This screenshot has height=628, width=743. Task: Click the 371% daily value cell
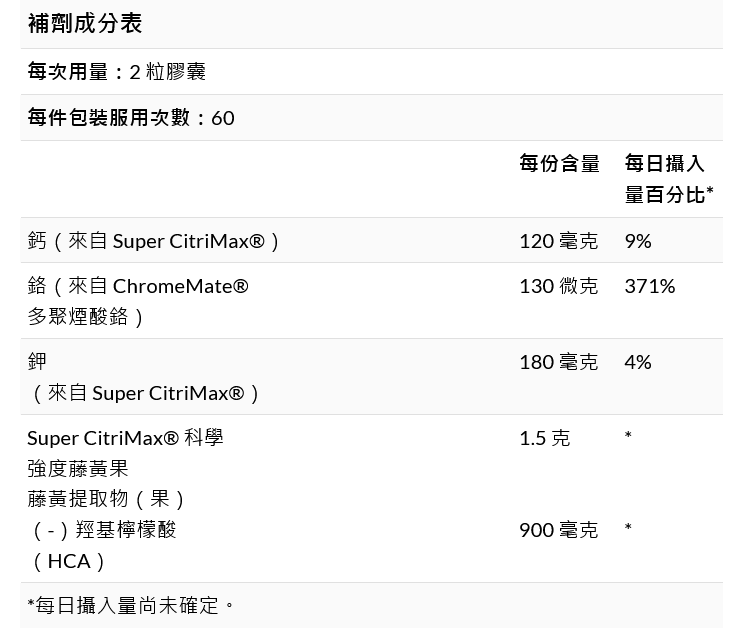point(650,286)
